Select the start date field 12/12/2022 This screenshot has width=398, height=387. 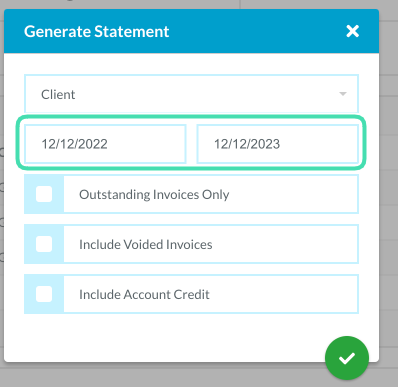pos(105,144)
